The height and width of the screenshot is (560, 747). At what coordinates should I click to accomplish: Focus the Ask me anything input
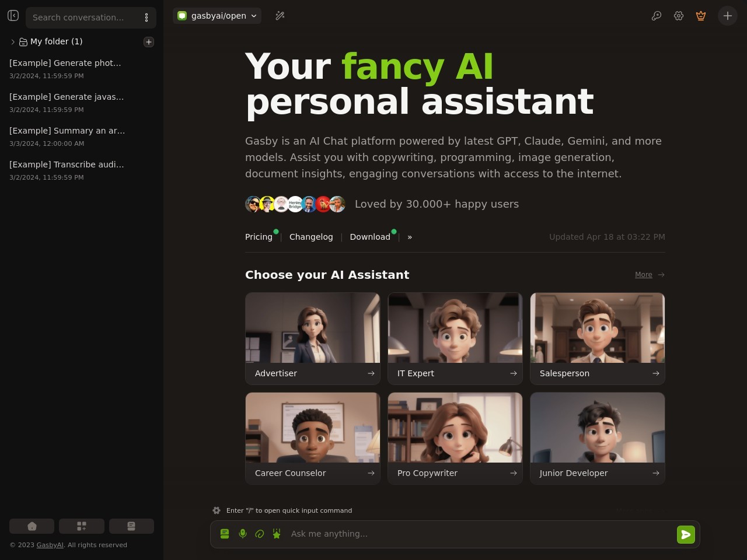[480, 534]
